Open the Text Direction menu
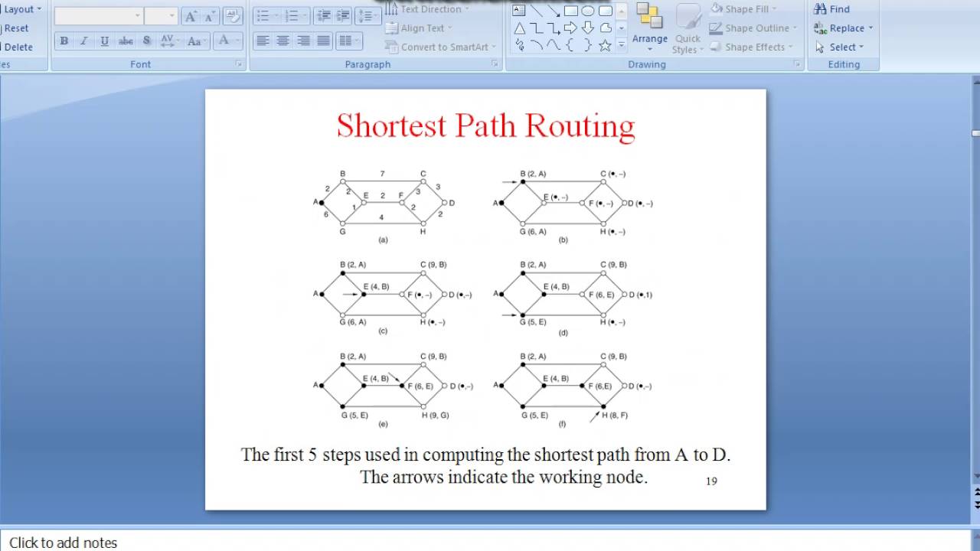Screen dimensions: 980x551 click(x=426, y=9)
